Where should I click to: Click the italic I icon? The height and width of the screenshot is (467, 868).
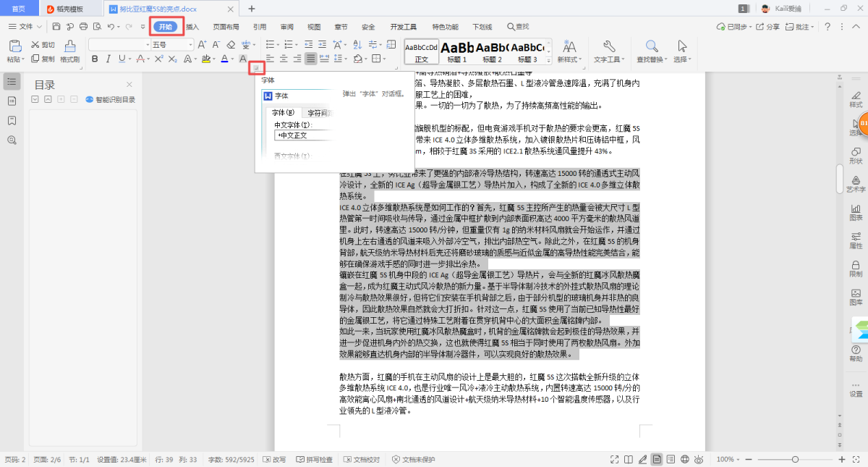click(108, 59)
